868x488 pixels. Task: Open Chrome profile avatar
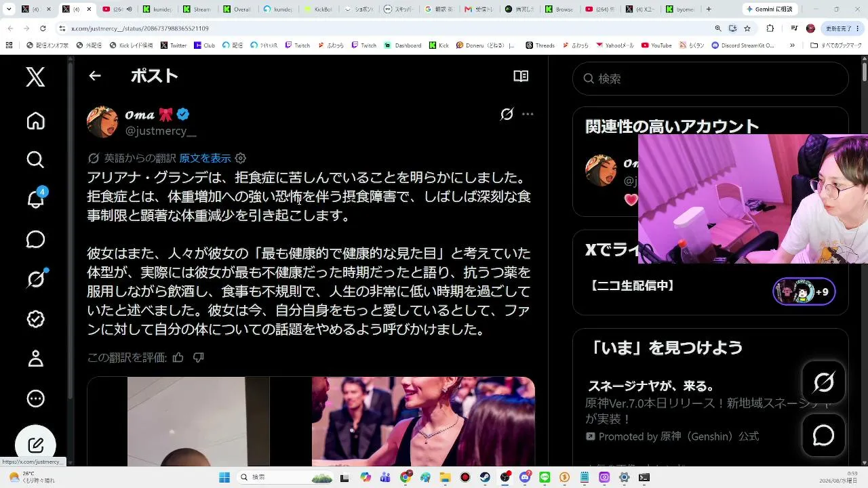pyautogui.click(x=810, y=28)
